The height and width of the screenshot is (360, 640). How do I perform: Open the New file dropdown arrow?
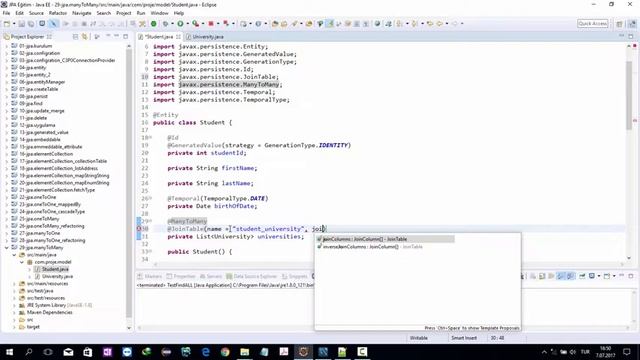coord(13,24)
